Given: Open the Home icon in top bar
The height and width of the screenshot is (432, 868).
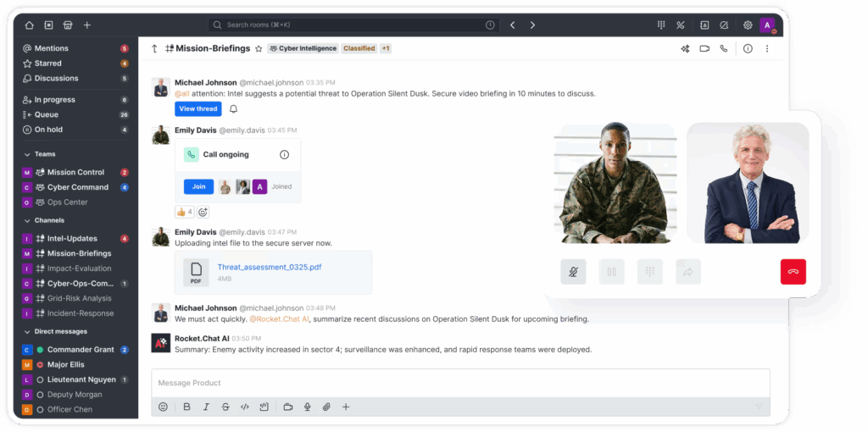Looking at the screenshot, I should (30, 25).
